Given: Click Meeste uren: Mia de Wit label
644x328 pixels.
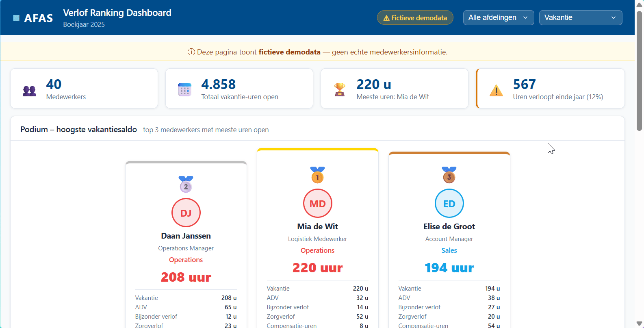Looking at the screenshot, I should click(x=393, y=97).
